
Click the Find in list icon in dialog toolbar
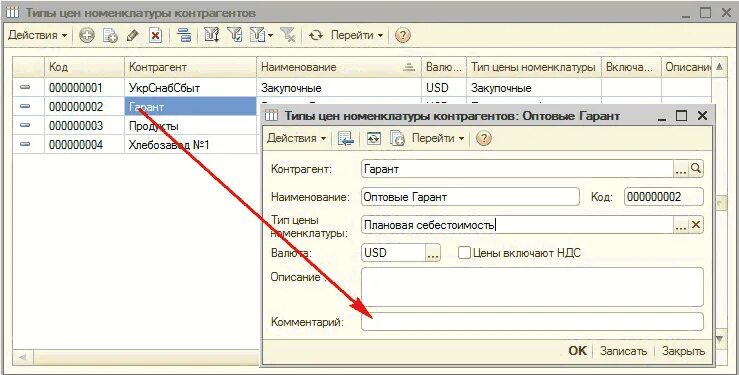point(345,139)
